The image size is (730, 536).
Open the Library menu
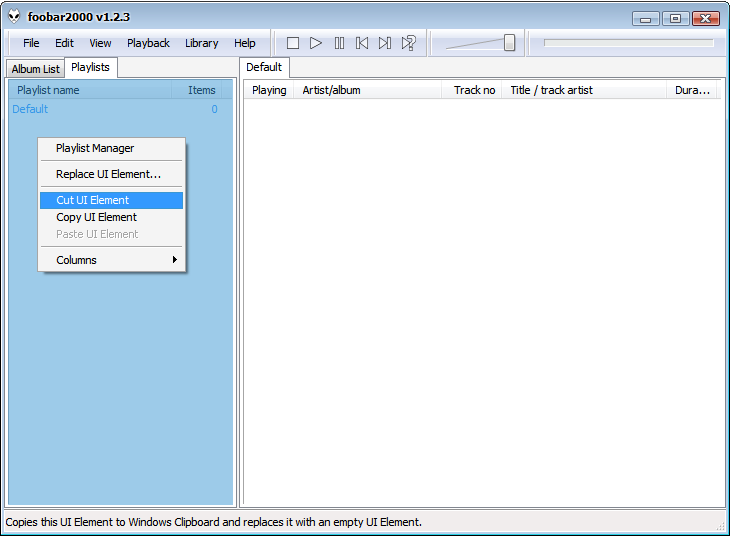(202, 43)
